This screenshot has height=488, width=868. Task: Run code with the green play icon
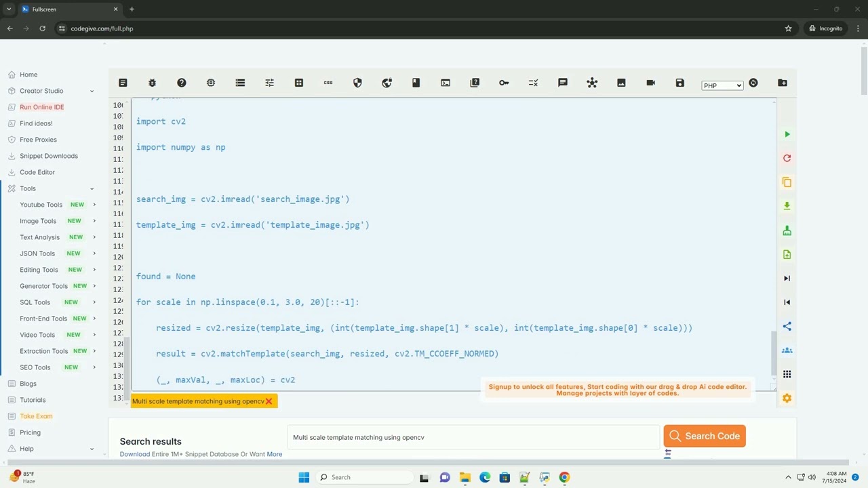(787, 134)
